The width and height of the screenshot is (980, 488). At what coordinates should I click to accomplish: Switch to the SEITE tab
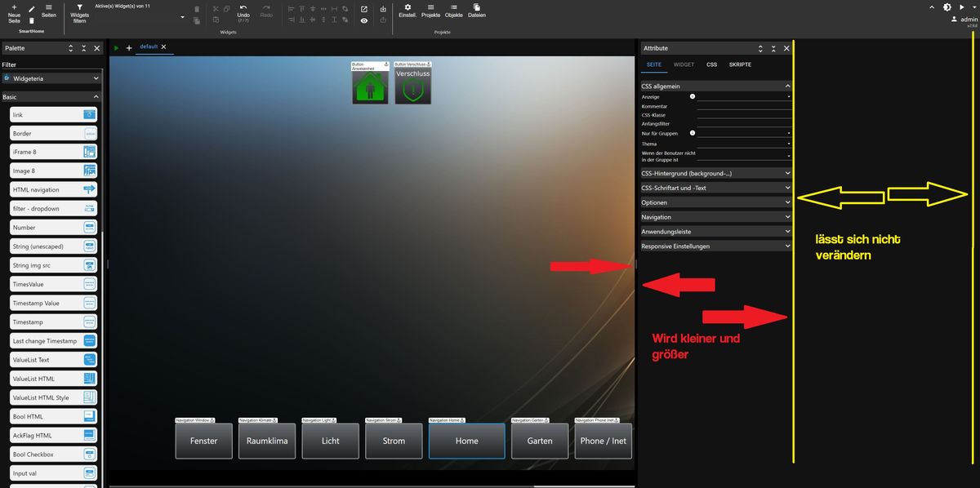[654, 64]
